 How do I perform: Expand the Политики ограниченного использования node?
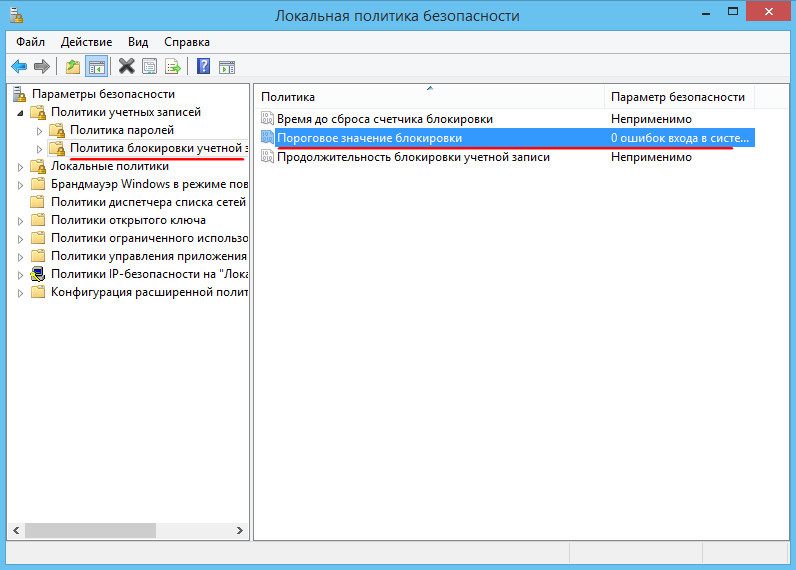click(x=20, y=239)
